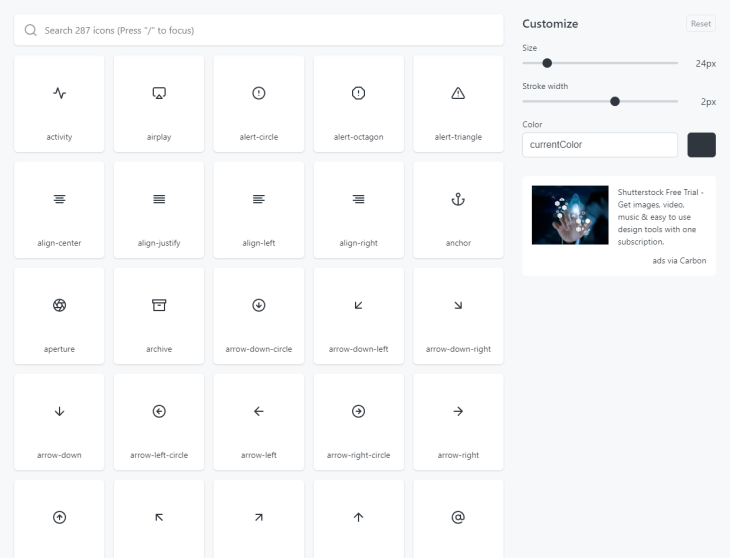This screenshot has height=558, width=730.
Task: Click the Size slider handle
Action: pyautogui.click(x=547, y=63)
